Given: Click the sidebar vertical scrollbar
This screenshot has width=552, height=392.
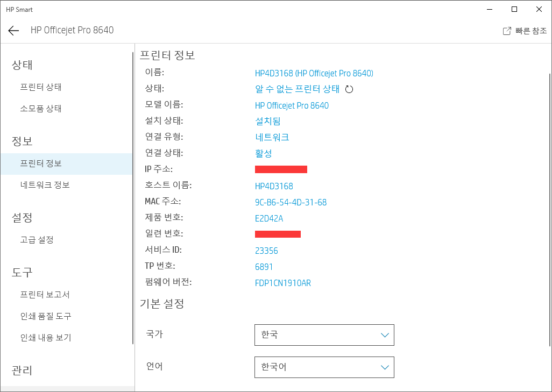Looking at the screenshot, I should tap(133, 198).
